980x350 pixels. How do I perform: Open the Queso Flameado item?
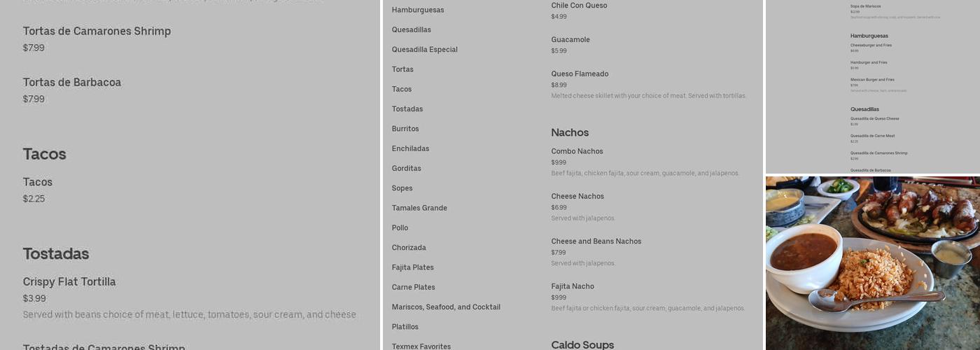(x=579, y=74)
